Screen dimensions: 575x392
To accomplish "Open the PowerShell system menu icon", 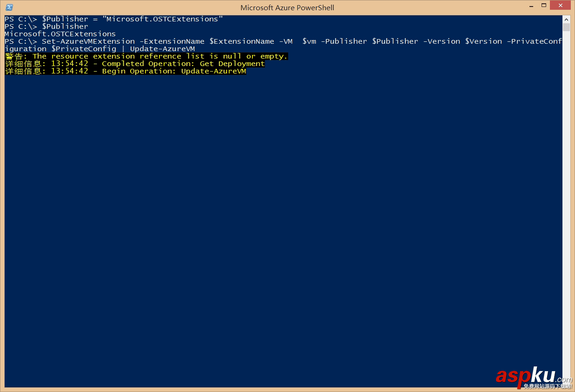I will [9, 7].
